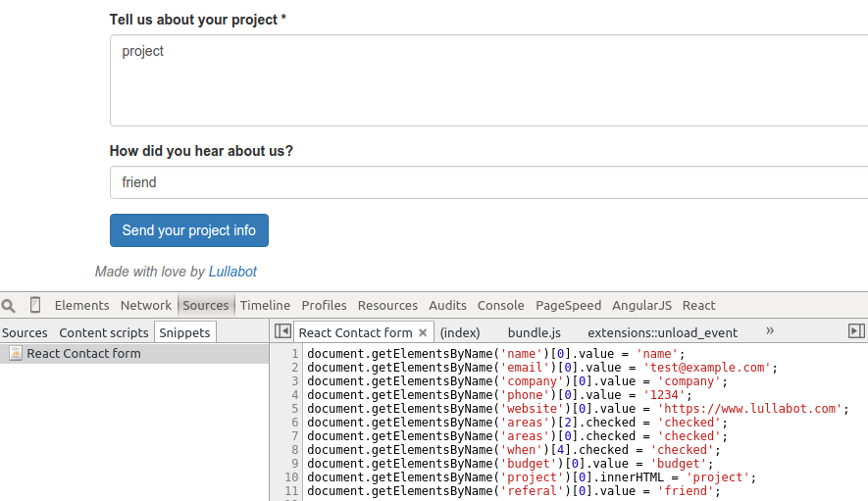Select the Timeline panel tab
The height and width of the screenshot is (501, 868).
coord(265,305)
